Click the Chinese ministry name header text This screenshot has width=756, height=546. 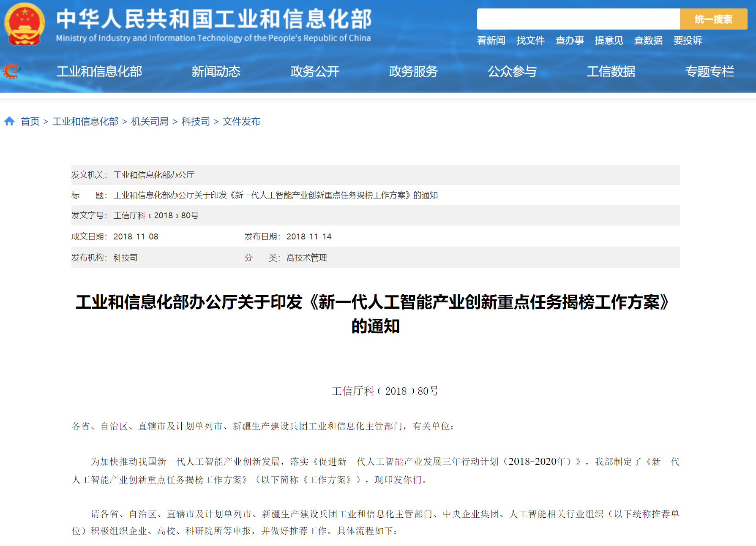pyautogui.click(x=214, y=19)
